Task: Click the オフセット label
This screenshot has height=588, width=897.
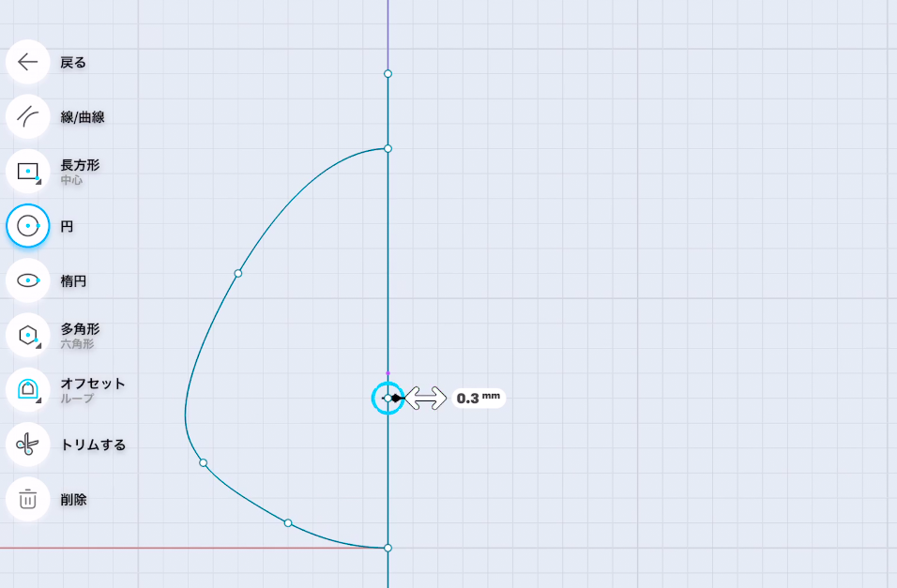Action: [93, 384]
